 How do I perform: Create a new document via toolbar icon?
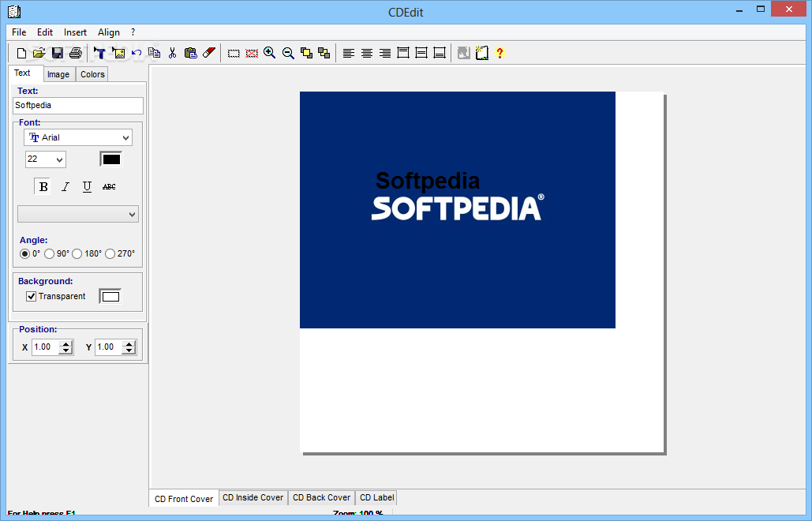pyautogui.click(x=21, y=53)
